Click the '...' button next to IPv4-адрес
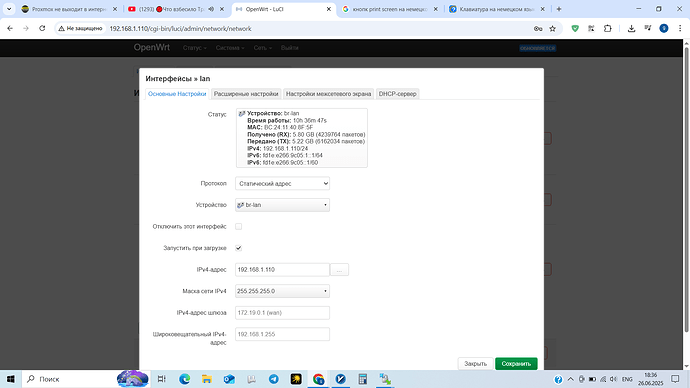Image resolution: width=690 pixels, height=388 pixels. (339, 270)
